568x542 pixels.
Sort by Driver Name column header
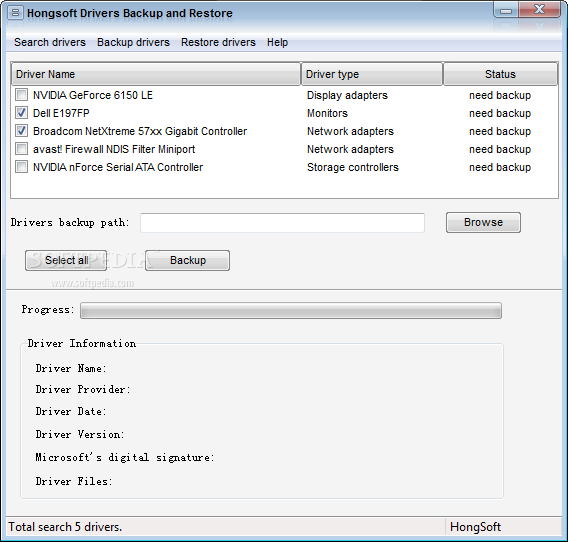pyautogui.click(x=156, y=74)
